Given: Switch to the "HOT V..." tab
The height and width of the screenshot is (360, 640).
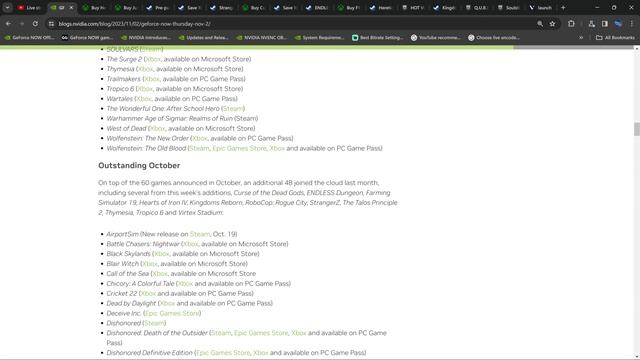Looking at the screenshot, I should point(413,7).
